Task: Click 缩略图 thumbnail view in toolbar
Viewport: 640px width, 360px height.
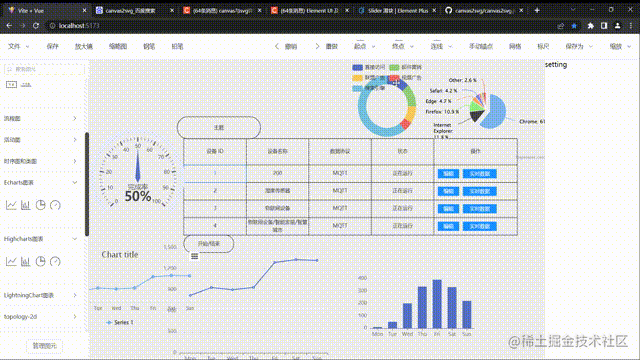Action: click(118, 46)
